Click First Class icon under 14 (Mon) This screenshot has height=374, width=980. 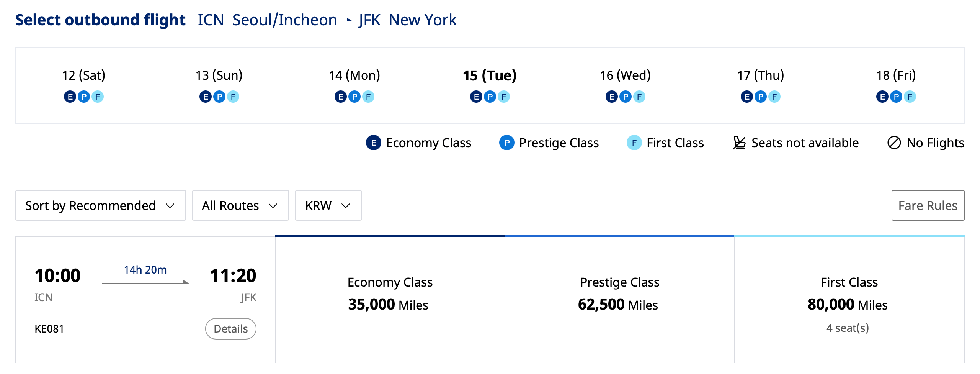coord(368,97)
